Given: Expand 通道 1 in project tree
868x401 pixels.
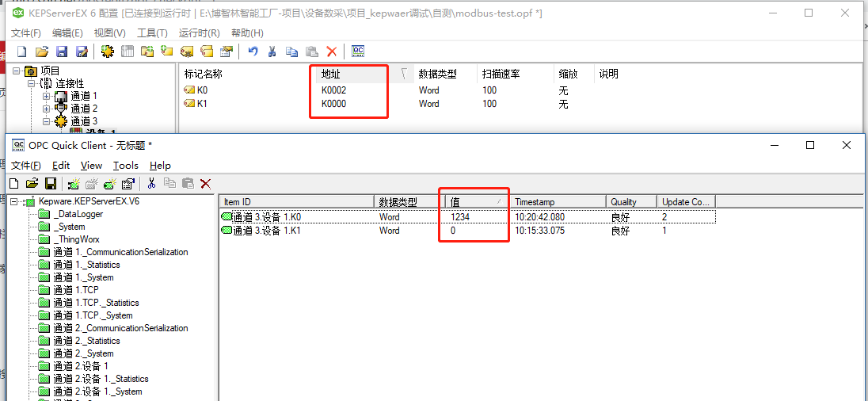Looking at the screenshot, I should (x=47, y=97).
